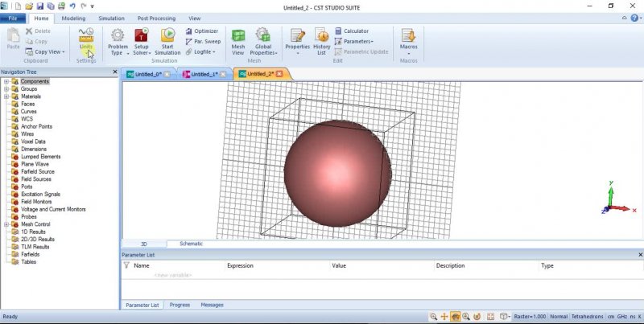Select Faces in the navigation tree
Viewport: 644px width, 324px height.
pyautogui.click(x=28, y=105)
